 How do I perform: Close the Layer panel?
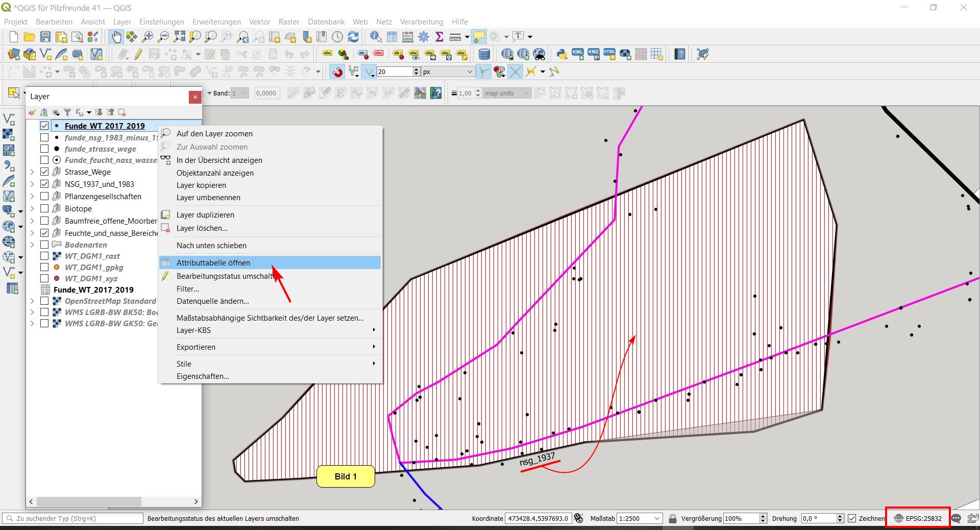[195, 97]
